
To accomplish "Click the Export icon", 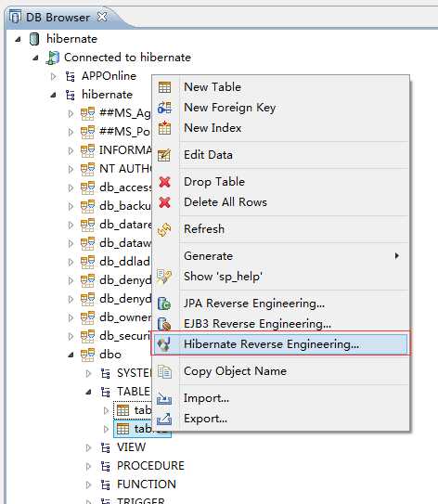I will point(164,419).
